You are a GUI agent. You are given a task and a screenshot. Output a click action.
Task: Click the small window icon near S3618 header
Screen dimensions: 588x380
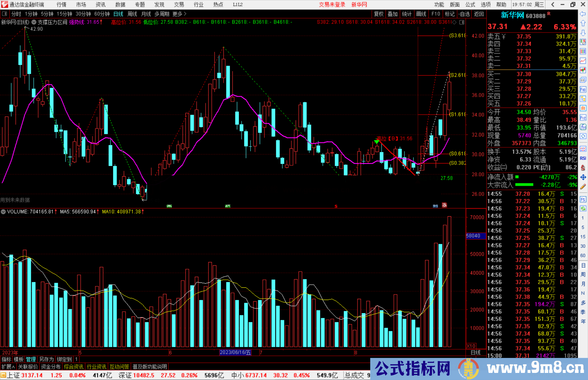click(462, 22)
